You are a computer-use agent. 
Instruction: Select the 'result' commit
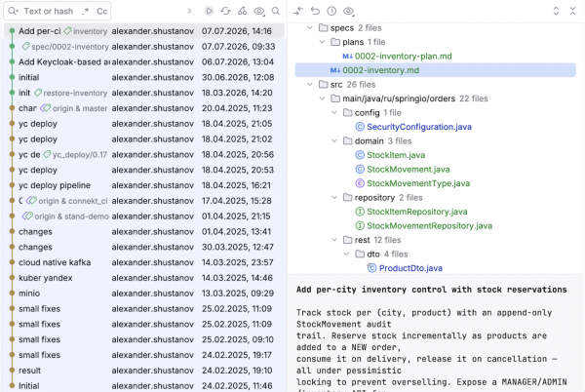pos(143,371)
